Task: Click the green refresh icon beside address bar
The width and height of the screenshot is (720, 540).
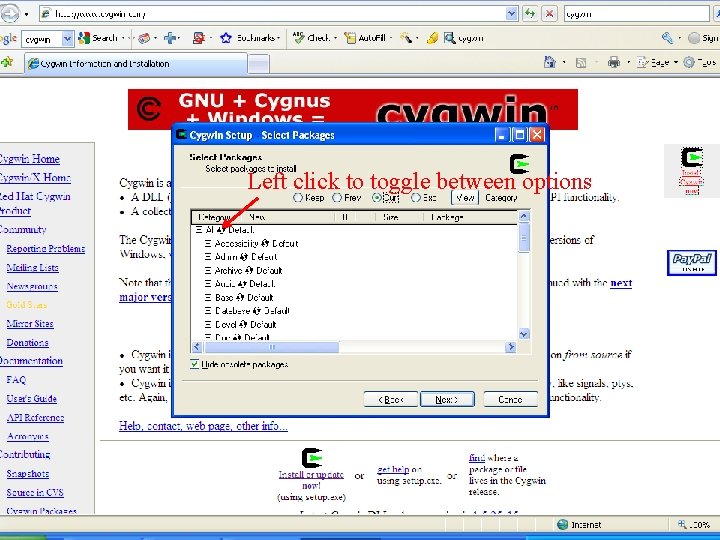Action: [x=530, y=14]
